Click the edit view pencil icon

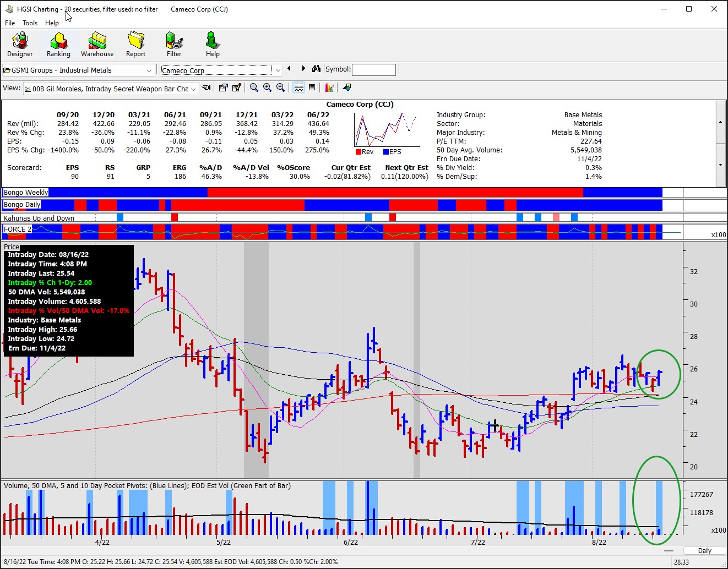[237, 87]
